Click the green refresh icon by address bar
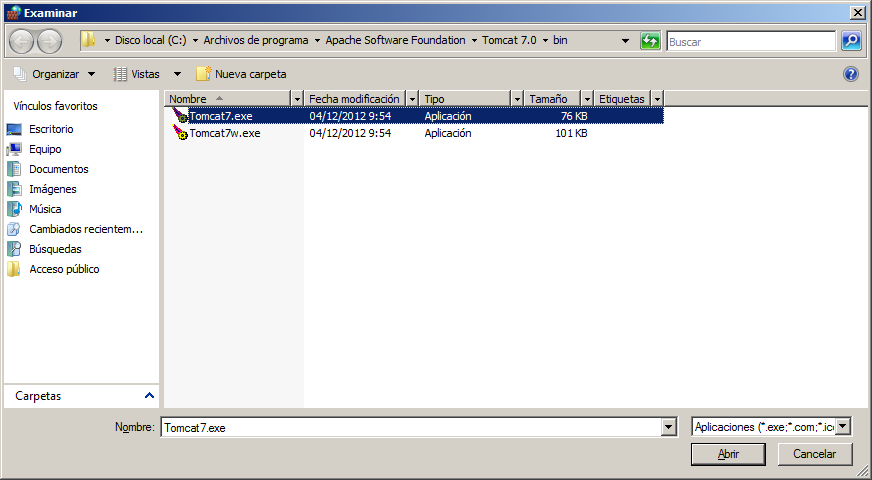Screen dimensions: 872x480 [650, 41]
